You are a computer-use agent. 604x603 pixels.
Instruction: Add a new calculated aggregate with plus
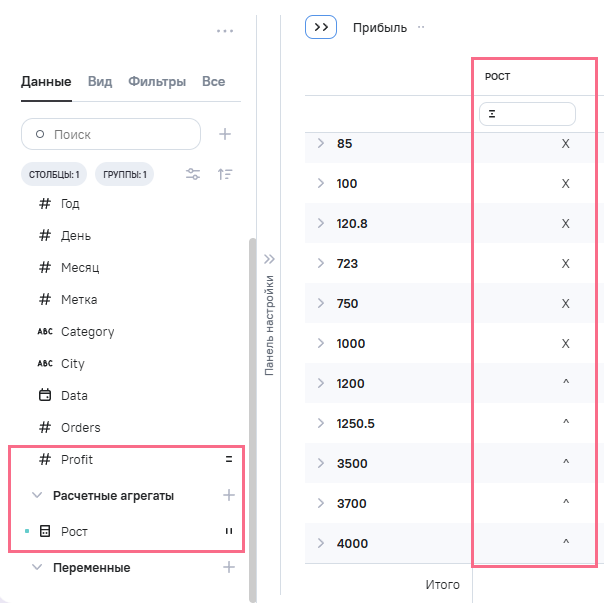point(228,495)
